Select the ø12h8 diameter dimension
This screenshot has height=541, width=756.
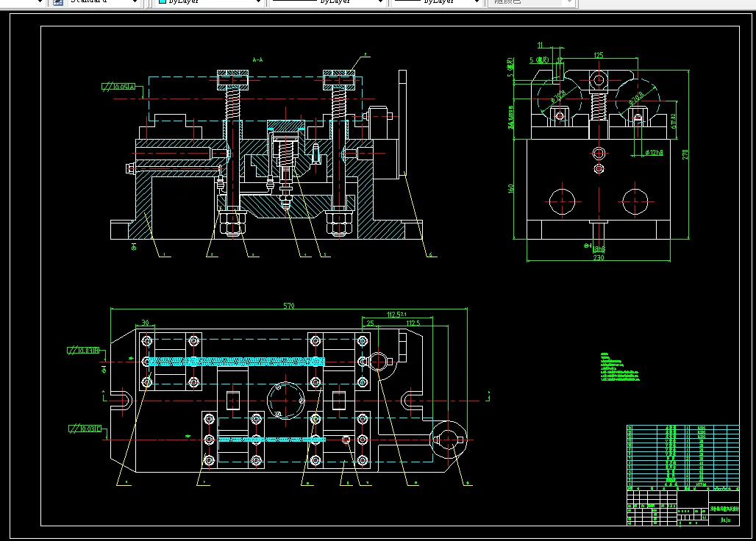tap(655, 152)
